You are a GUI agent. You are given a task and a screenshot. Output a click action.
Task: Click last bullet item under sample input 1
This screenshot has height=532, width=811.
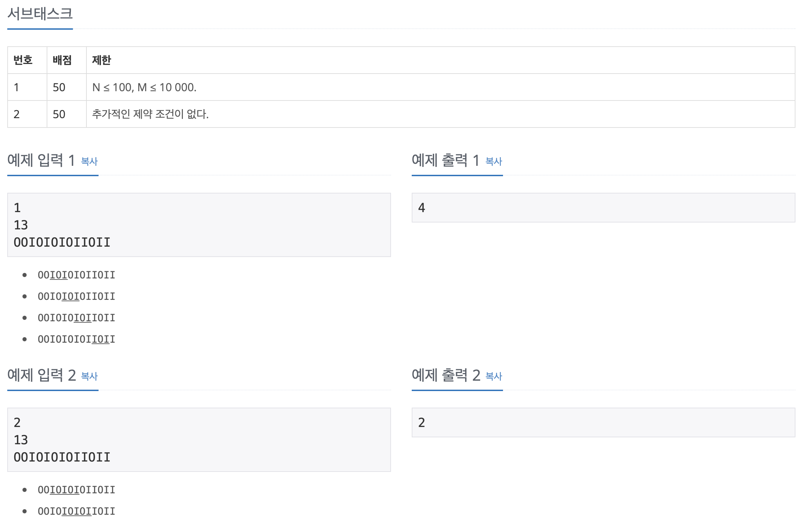click(76, 339)
